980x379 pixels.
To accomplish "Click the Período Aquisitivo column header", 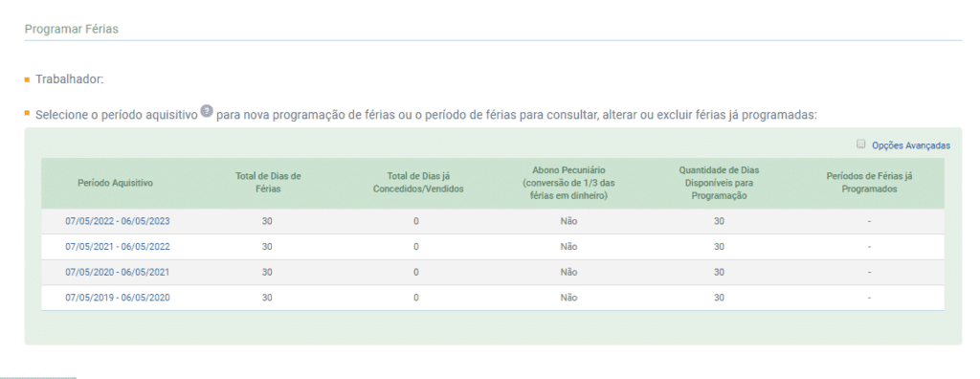I will (x=115, y=183).
